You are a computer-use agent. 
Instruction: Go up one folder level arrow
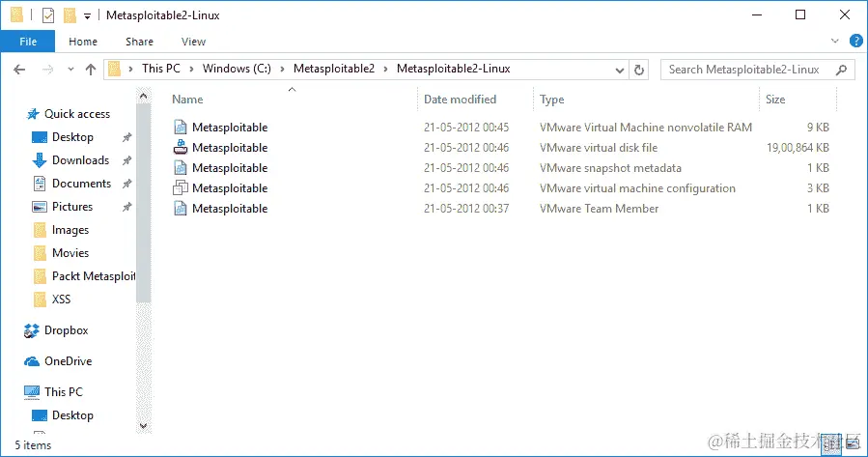pos(90,70)
